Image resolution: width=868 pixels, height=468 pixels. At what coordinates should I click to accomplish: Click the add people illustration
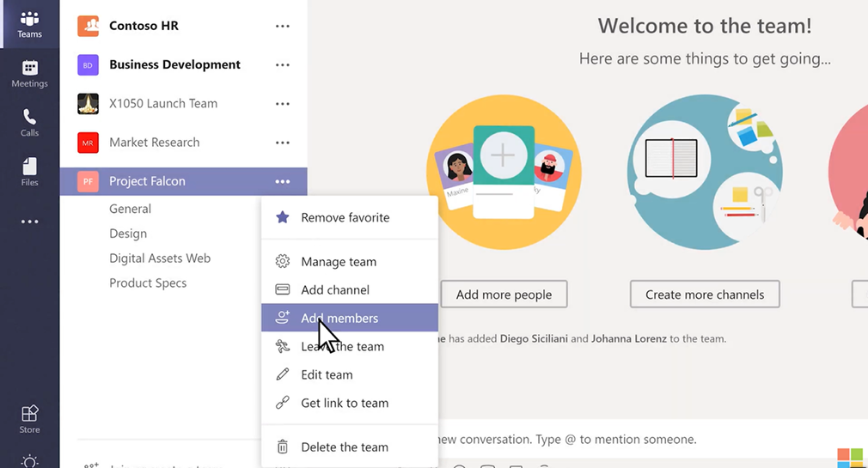(504, 172)
